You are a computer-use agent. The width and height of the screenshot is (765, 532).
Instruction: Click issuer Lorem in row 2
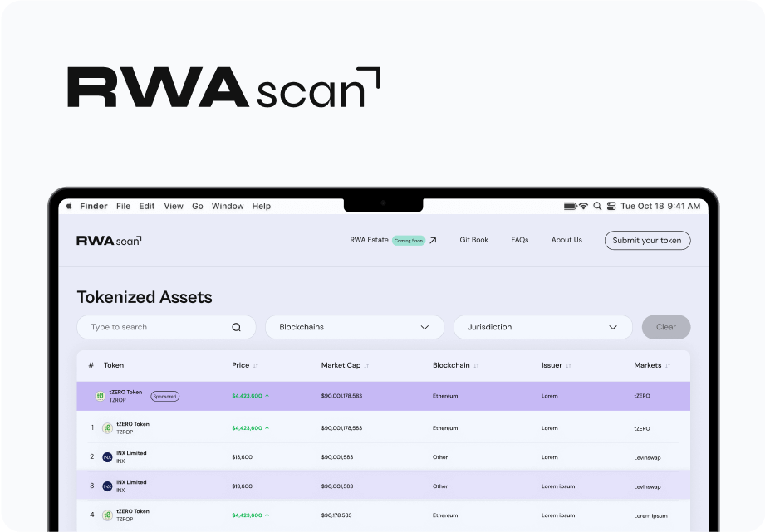549,457
